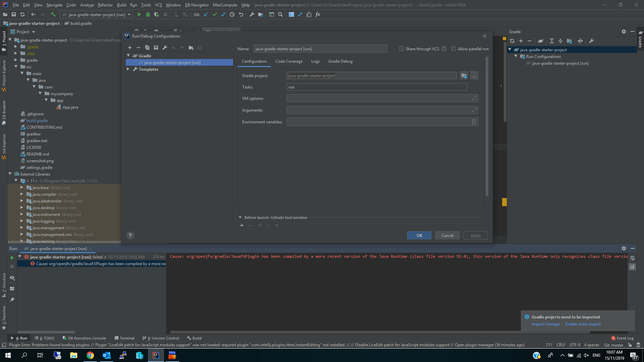
Task: Toggle soft-wrap icon in Run console
Action: pyautogui.click(x=632, y=258)
